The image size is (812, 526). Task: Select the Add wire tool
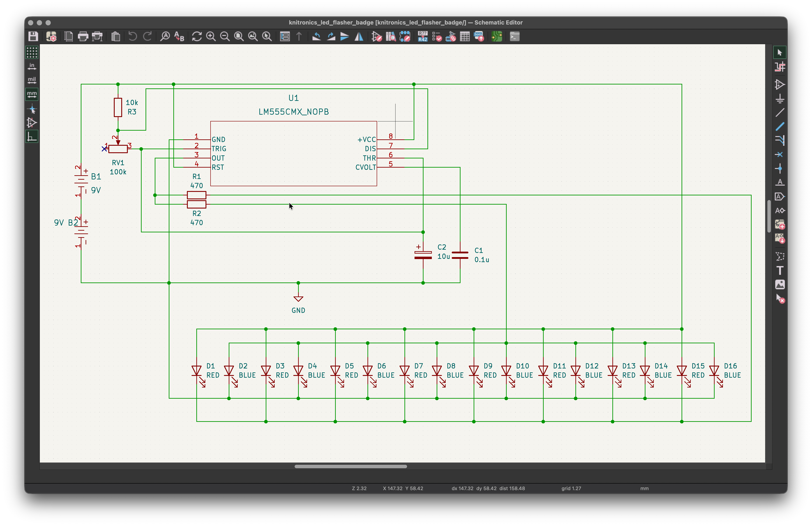[780, 112]
